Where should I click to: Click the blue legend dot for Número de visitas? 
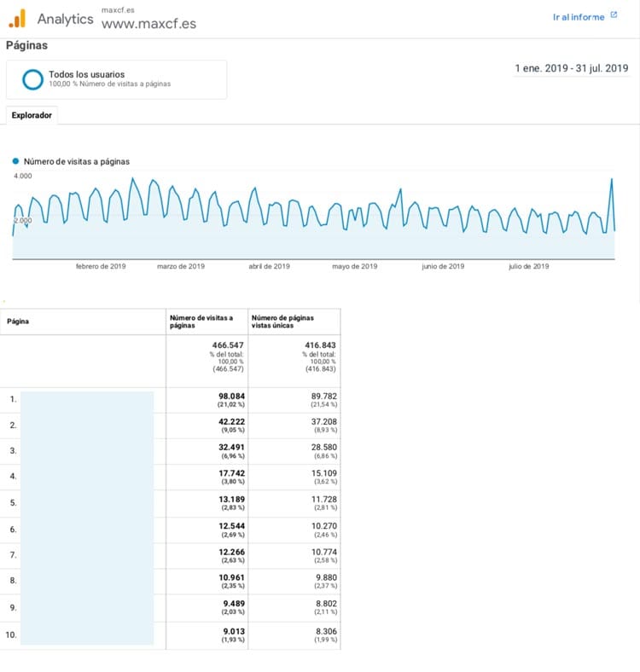click(x=16, y=161)
